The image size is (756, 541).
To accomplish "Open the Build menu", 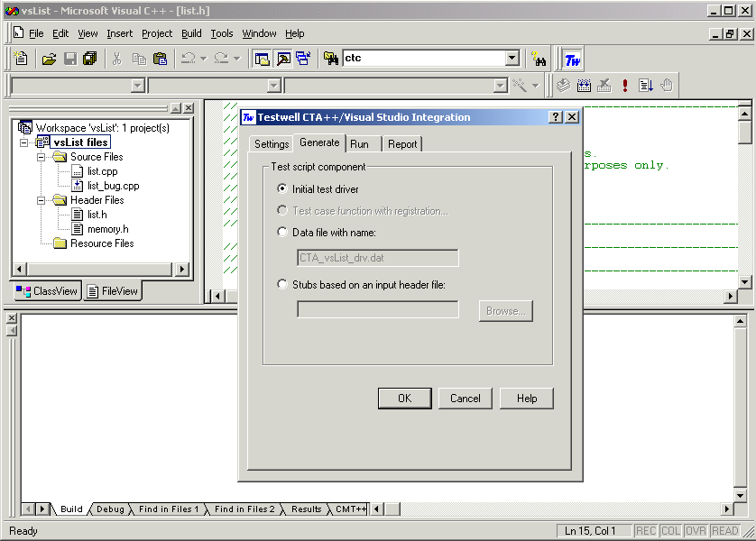I will click(x=191, y=33).
